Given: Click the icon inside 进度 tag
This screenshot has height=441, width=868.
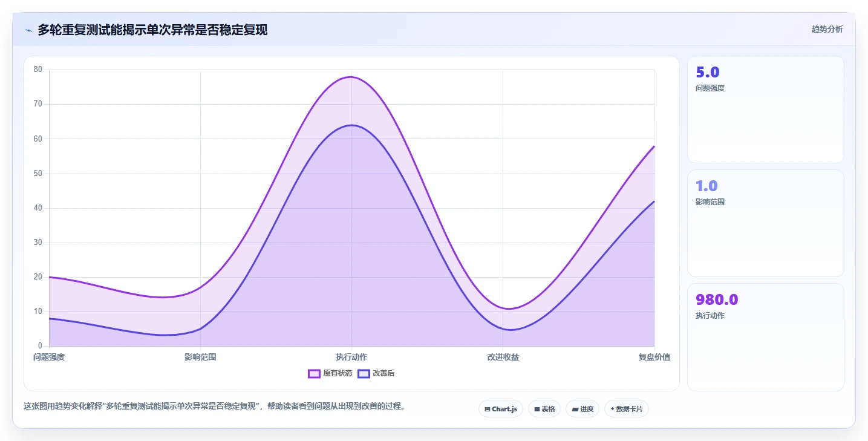Looking at the screenshot, I should click(x=575, y=410).
